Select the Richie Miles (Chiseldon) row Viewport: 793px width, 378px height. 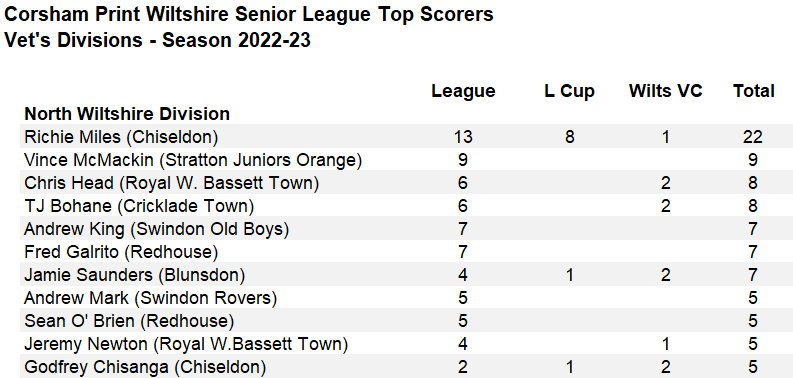396,137
